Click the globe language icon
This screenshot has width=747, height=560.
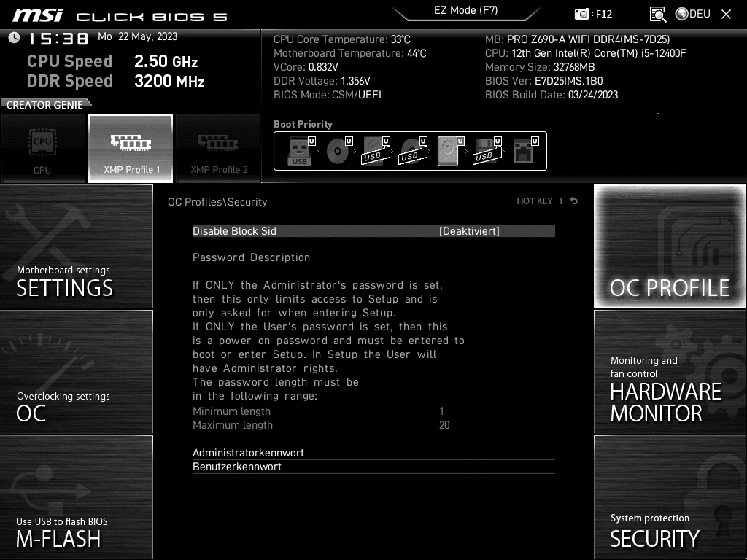(x=682, y=14)
